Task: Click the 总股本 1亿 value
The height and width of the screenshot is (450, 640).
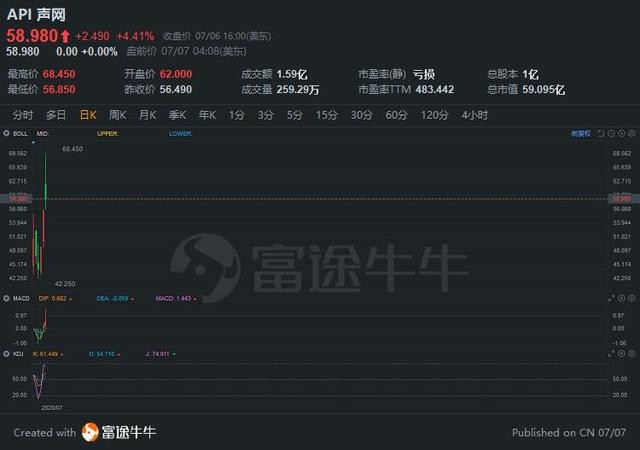Action: [x=530, y=74]
